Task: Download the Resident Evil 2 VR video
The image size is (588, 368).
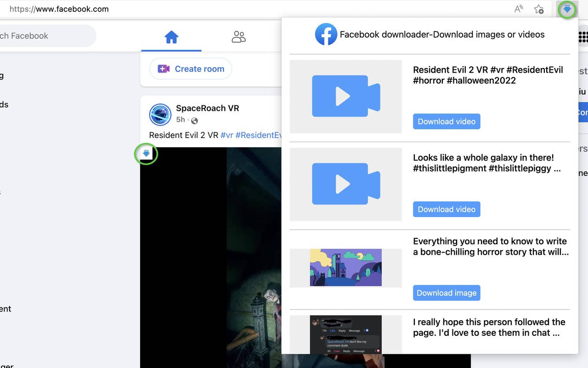Action: pos(447,121)
